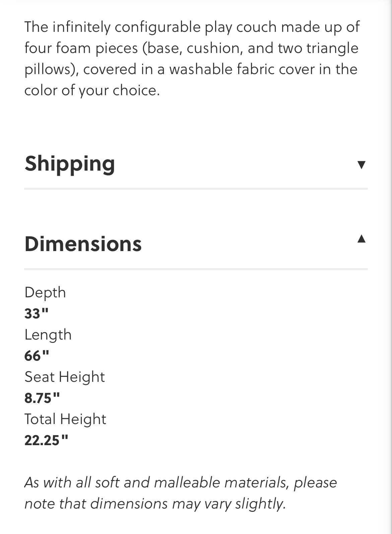Click the Length label
Viewport: 392px width, 534px height.
pyautogui.click(x=48, y=335)
